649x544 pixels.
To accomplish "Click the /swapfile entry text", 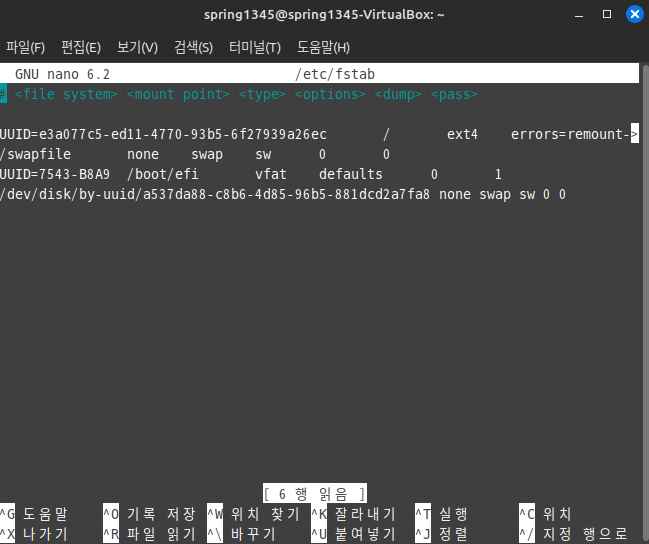I will [36, 154].
